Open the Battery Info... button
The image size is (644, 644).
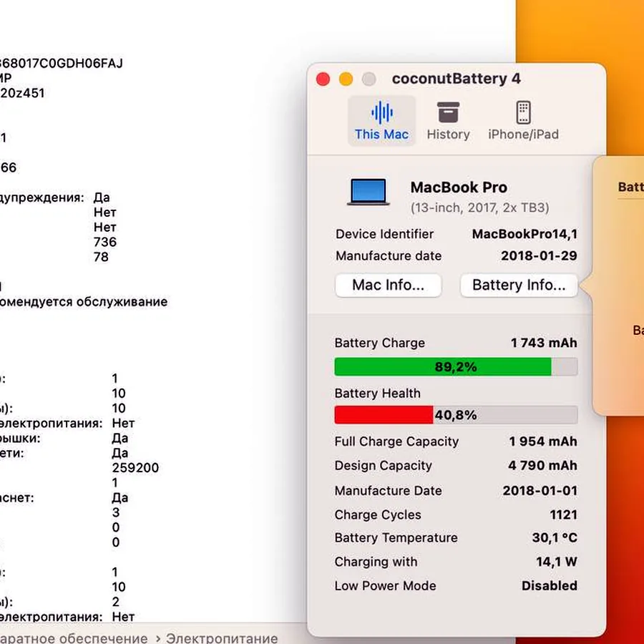point(519,285)
